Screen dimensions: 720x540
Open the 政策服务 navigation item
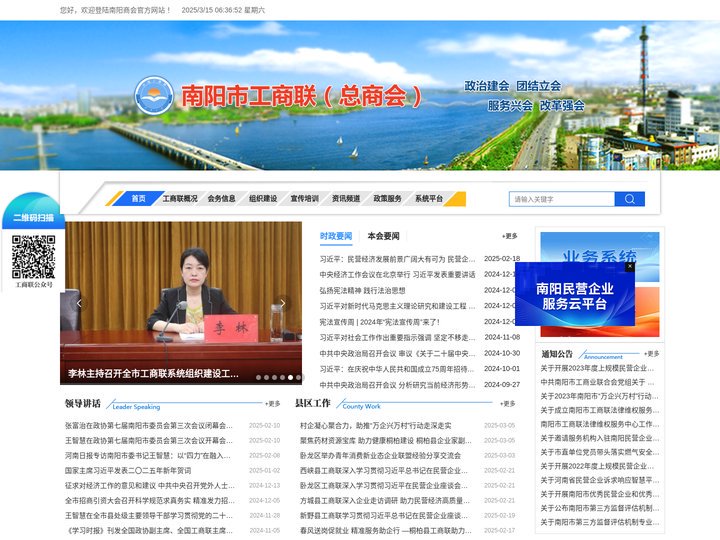click(x=387, y=198)
